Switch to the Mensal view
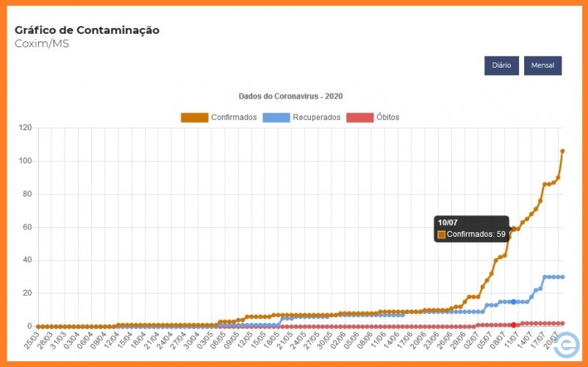The height and width of the screenshot is (367, 588). tap(542, 65)
